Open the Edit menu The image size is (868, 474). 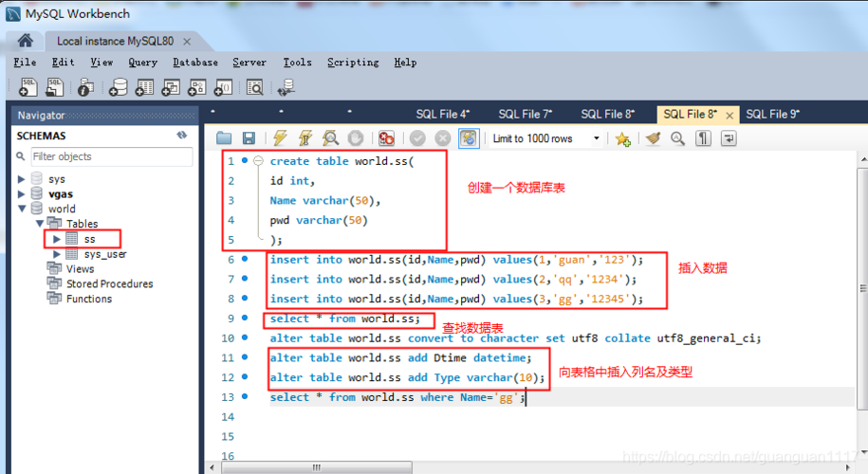point(64,62)
